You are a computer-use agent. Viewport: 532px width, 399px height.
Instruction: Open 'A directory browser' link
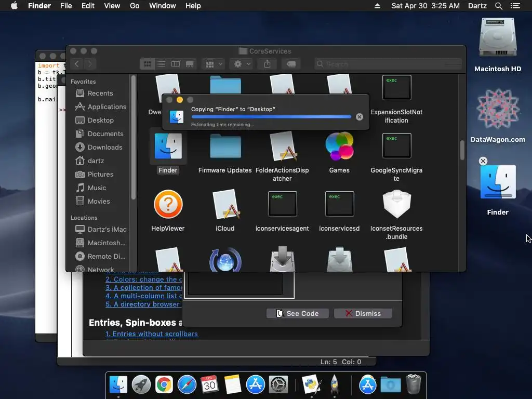pos(142,304)
